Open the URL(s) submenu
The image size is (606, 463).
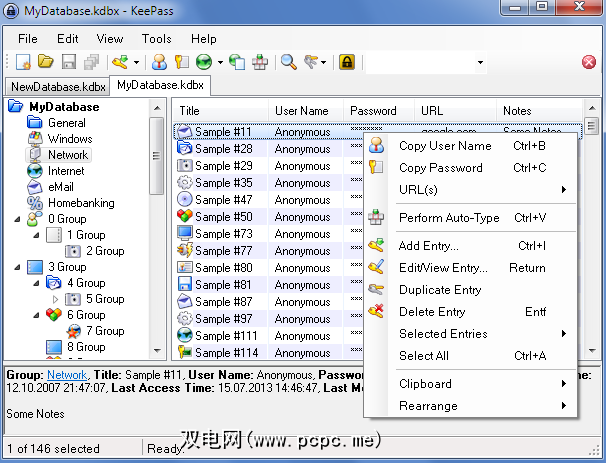tap(471, 189)
